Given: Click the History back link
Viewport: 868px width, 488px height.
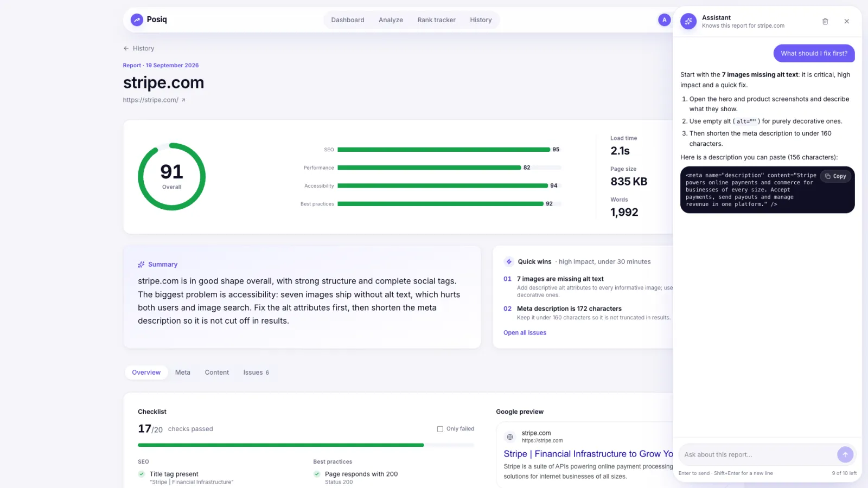Looking at the screenshot, I should tap(139, 48).
